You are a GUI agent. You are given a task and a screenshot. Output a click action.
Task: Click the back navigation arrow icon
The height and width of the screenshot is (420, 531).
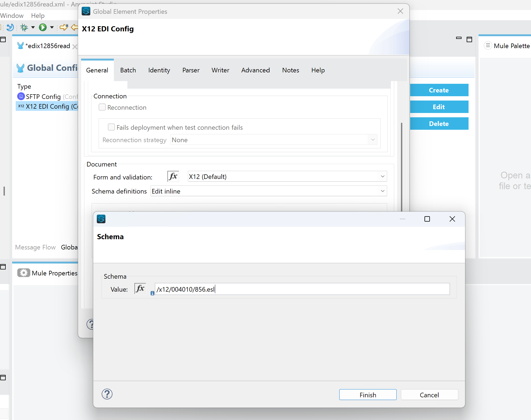tap(75, 27)
